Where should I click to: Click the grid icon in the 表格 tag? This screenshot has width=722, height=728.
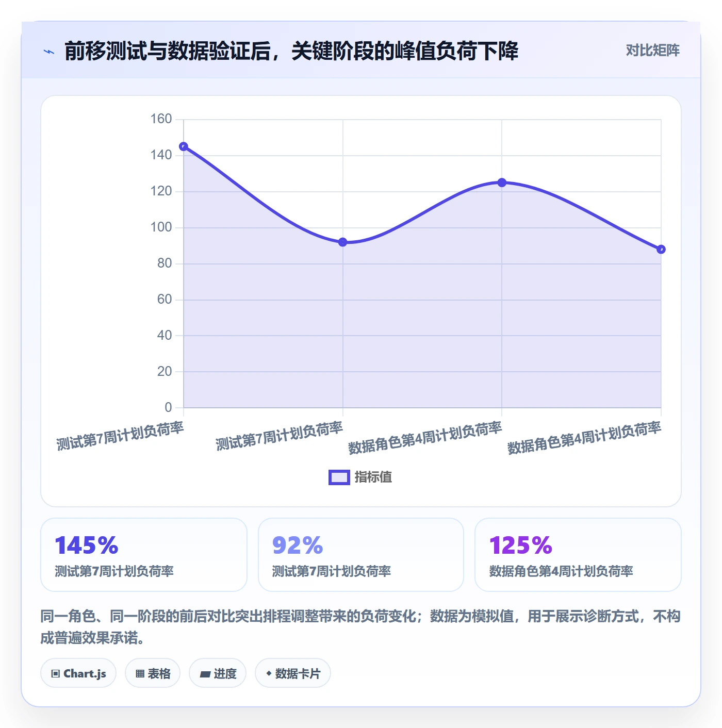(140, 674)
